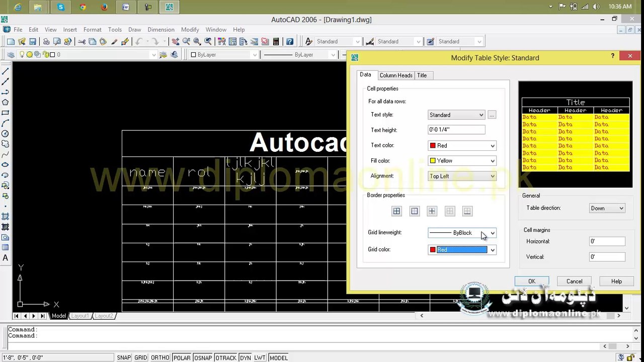Expand the Grid lineweight dropdown
The width and height of the screenshot is (644, 362).
coord(462,233)
